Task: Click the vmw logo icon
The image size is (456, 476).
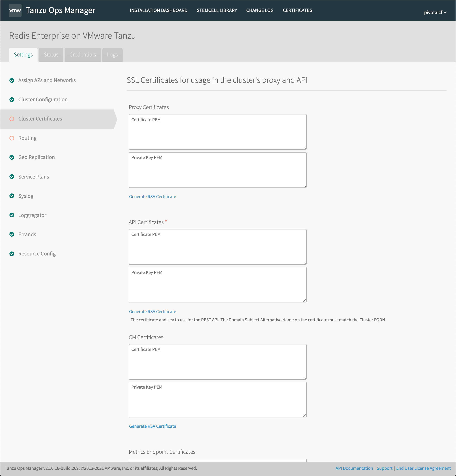Action: tap(15, 11)
